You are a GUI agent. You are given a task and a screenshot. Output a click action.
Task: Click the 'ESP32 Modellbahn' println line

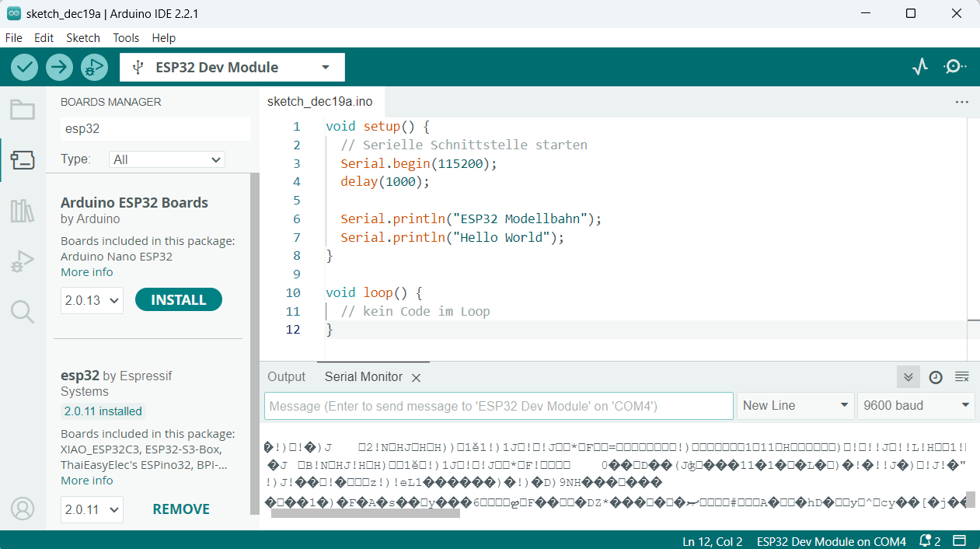471,219
